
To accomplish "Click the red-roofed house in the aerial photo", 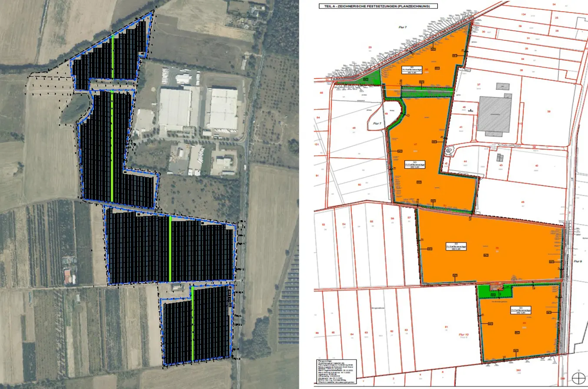I will point(68,277).
